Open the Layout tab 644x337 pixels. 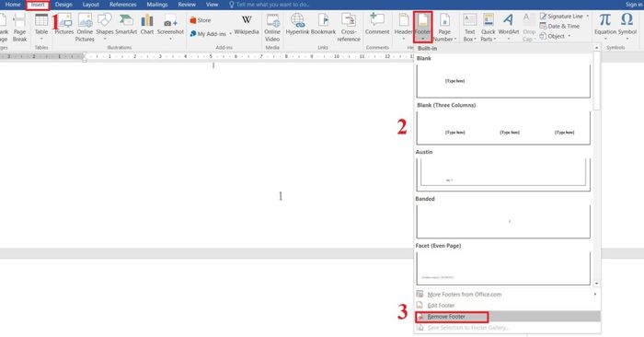91,5
